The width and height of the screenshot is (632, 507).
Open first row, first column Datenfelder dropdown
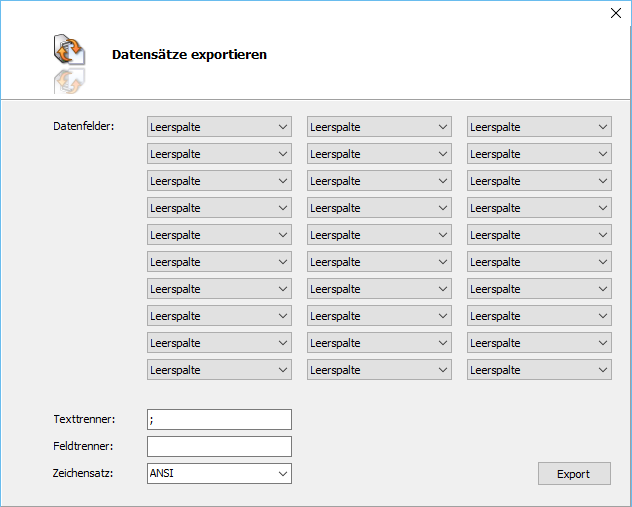[219, 127]
